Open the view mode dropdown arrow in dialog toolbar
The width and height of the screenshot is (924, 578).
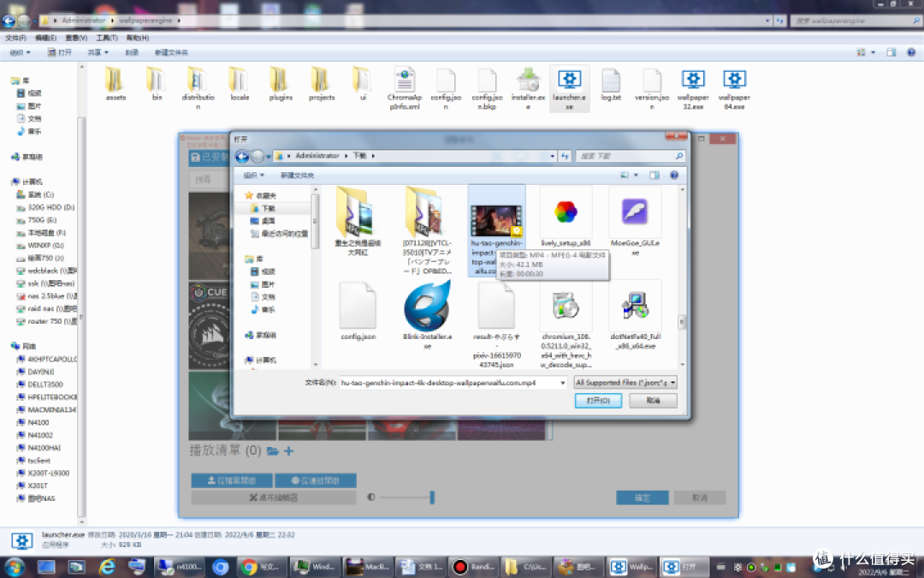tap(636, 176)
